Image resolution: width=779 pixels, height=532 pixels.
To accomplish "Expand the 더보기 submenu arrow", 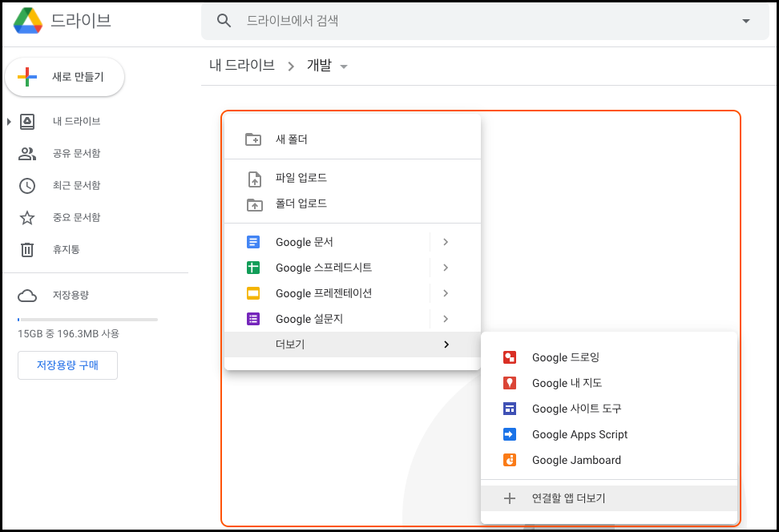I will (446, 345).
